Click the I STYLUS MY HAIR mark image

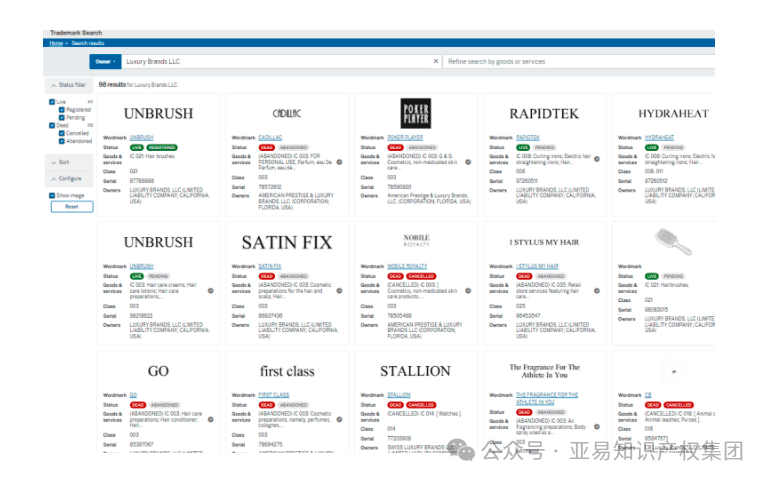click(544, 242)
